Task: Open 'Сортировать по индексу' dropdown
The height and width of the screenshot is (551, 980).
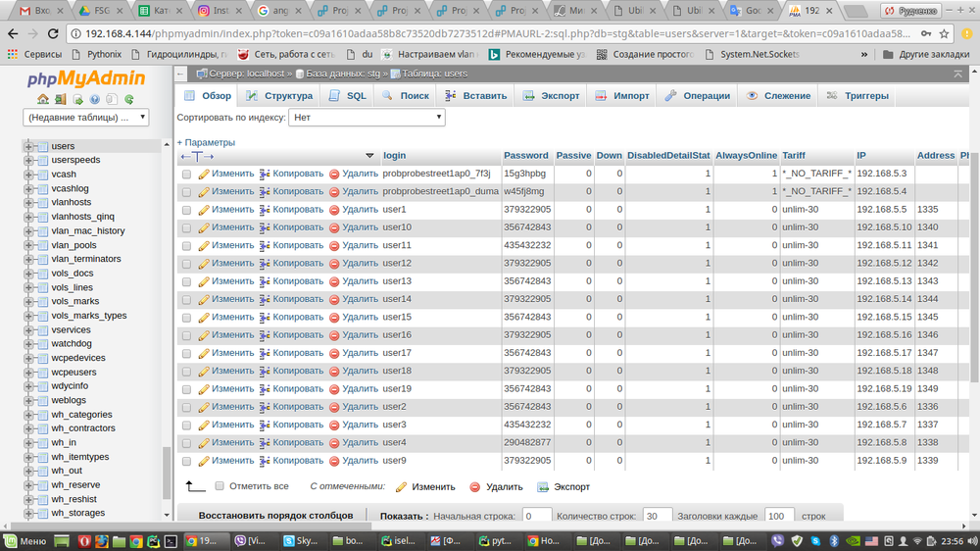Action: (x=367, y=117)
